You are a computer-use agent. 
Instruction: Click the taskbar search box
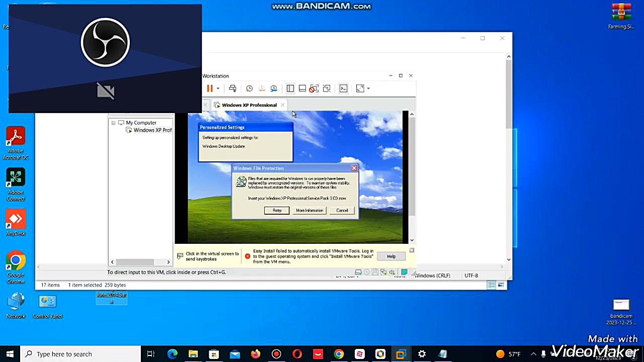click(82, 354)
